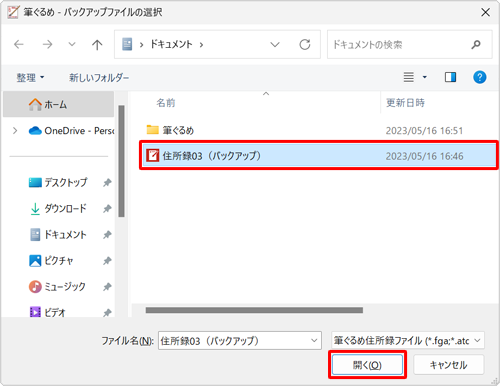
Task: Open ダウンロード in quick access
Action: pos(58,208)
